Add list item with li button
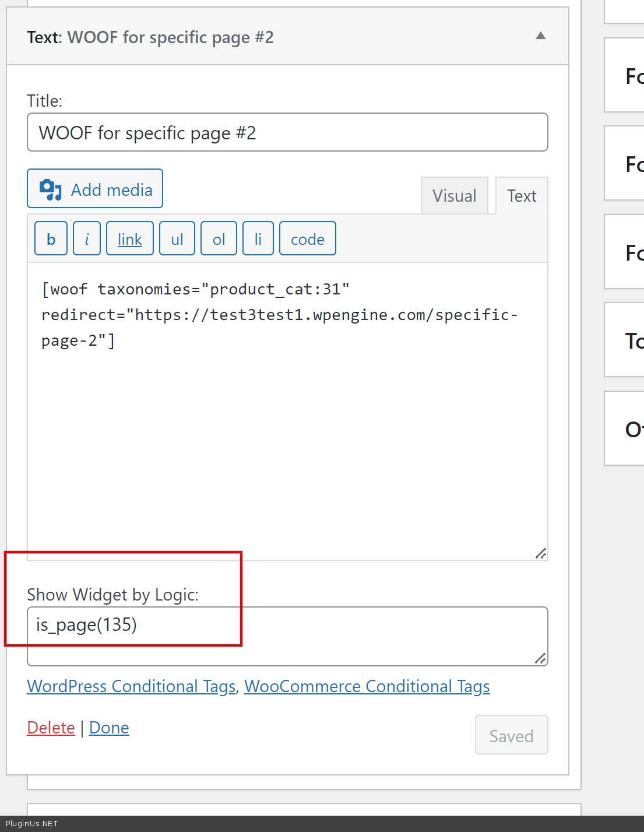This screenshot has height=832, width=644. [258, 239]
